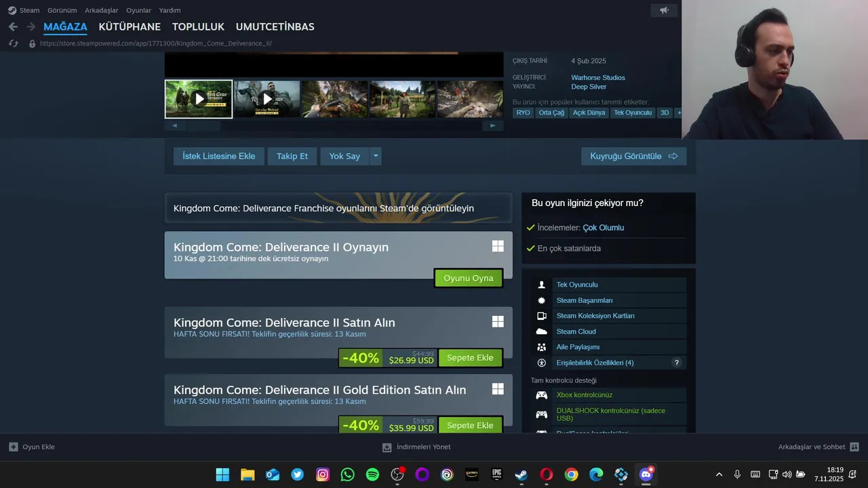868x488 pixels.
Task: Open the UMUTCETİNBAS profile tab
Action: 275,27
